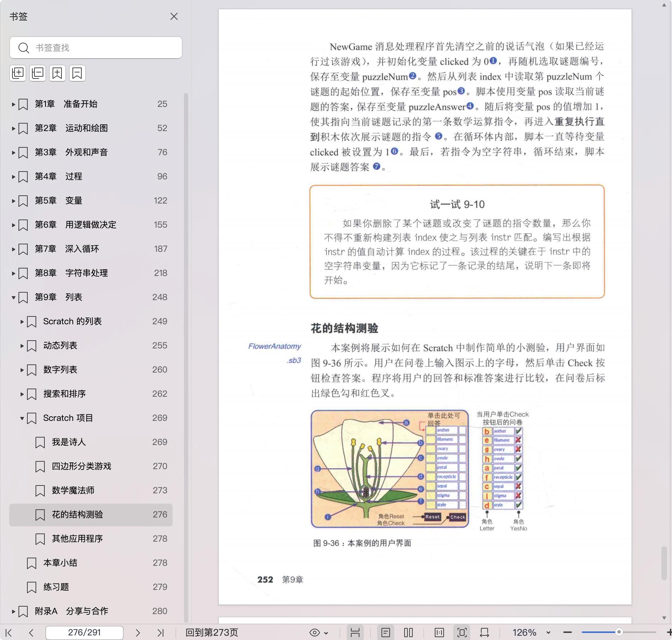Expand the 第5章 变量 bookmark
This screenshot has width=672, height=640.
(13, 201)
